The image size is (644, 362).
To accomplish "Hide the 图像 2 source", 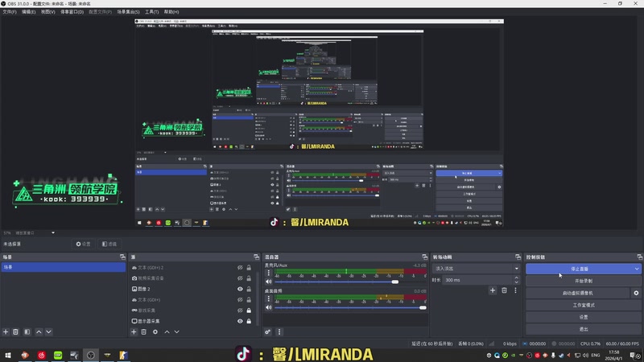I will [x=240, y=289].
